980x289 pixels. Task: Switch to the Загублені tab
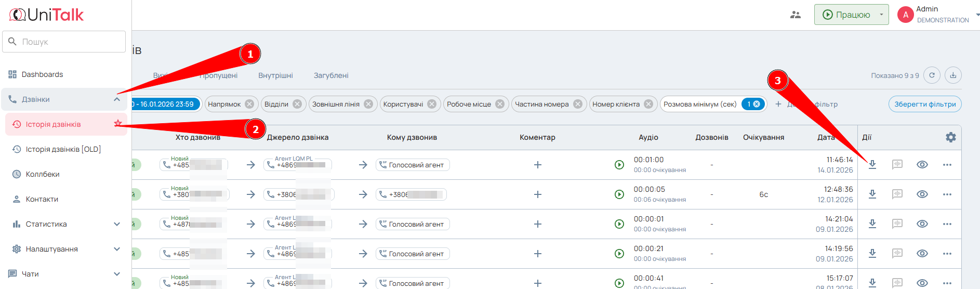click(x=331, y=75)
